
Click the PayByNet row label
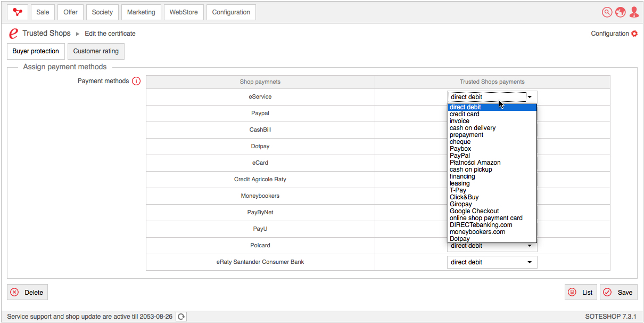click(x=260, y=213)
